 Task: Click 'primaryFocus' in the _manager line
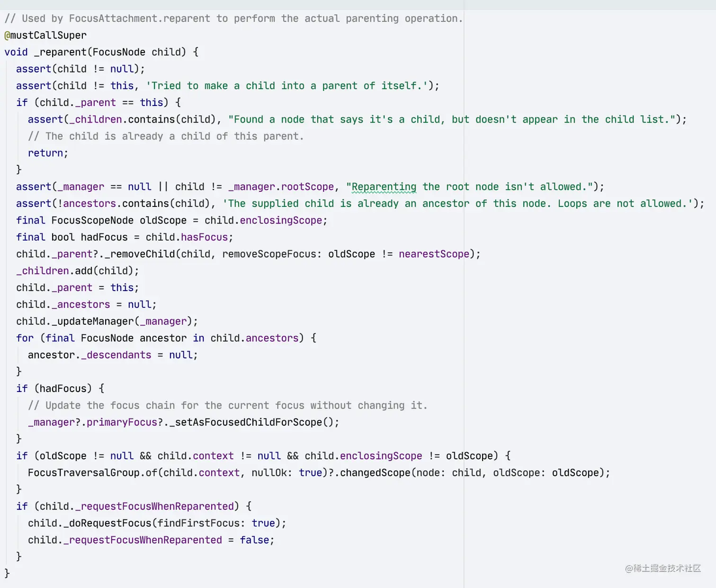click(122, 422)
